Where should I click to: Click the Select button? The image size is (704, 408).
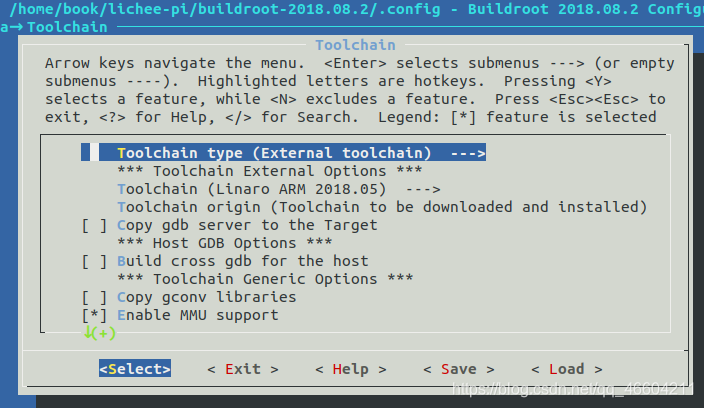coord(135,369)
